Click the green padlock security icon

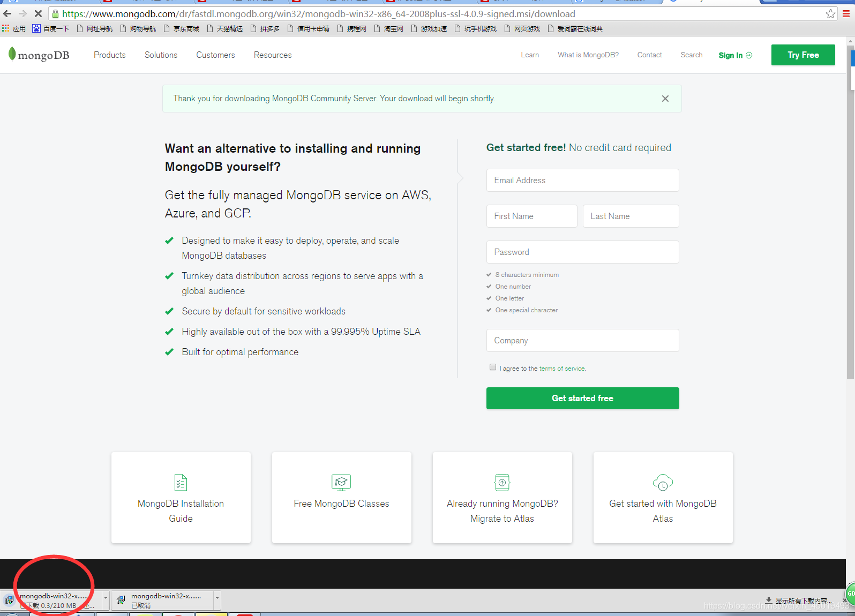click(55, 14)
